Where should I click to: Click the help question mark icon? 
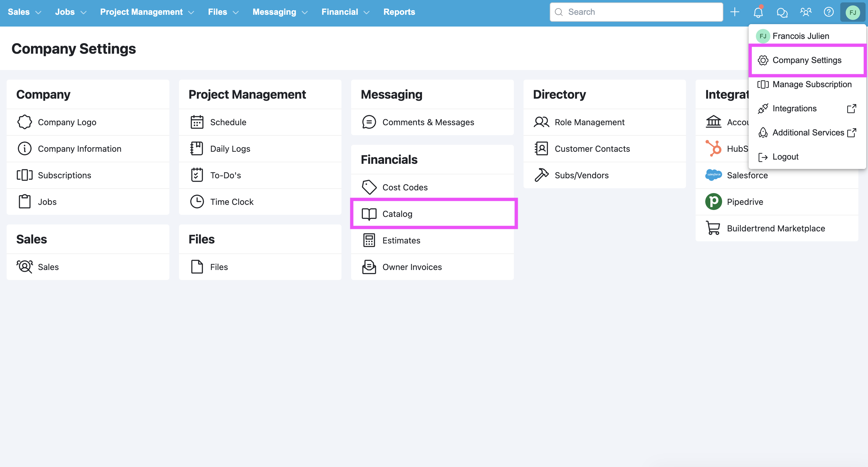[829, 12]
